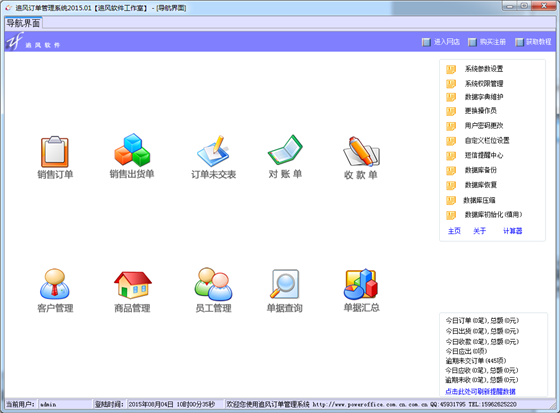The image size is (560, 413).
Task: Open the 收款单 marker pen icon
Action: point(361,151)
